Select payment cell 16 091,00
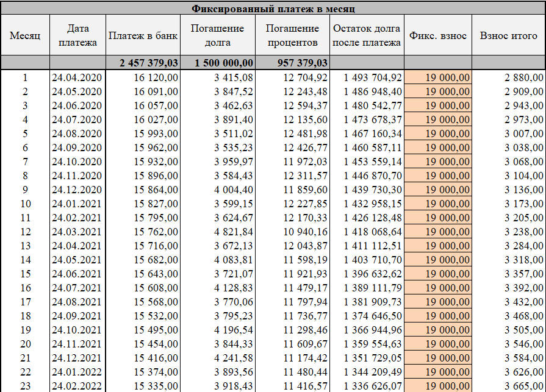Image resolution: width=546 pixels, height=392 pixels. [143, 91]
